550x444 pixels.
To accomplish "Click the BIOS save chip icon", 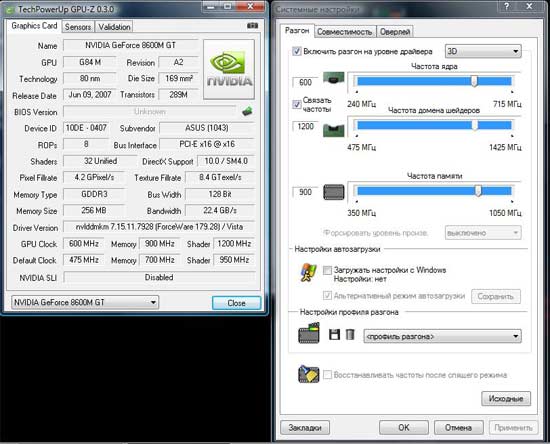I will pos(247,112).
